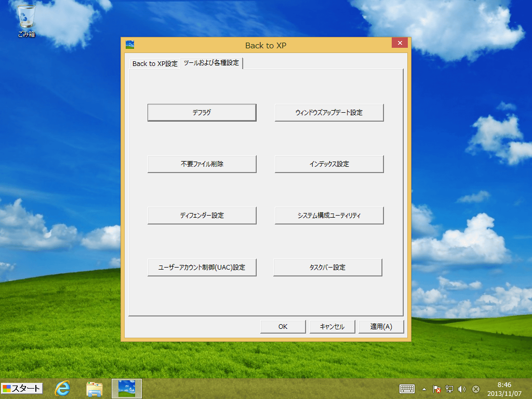532x399 pixels.
Task: Select the Back to XP taskbar icon
Action: (126, 388)
